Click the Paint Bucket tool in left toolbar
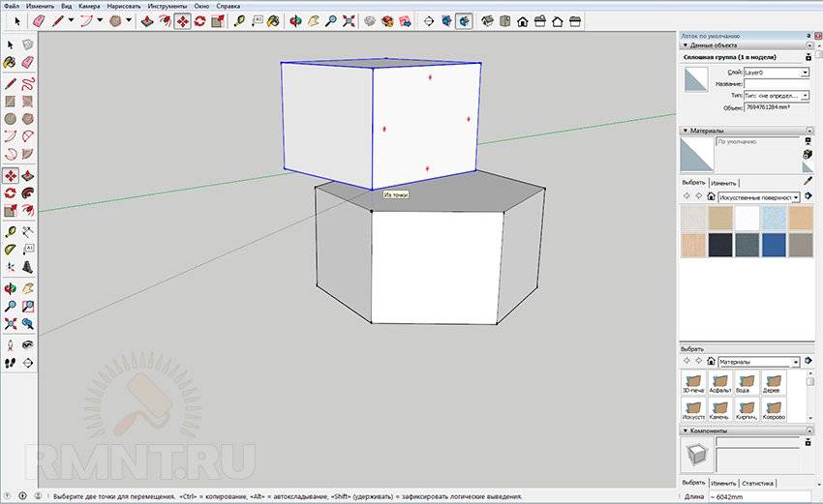This screenshot has width=823, height=504. [x=10, y=62]
